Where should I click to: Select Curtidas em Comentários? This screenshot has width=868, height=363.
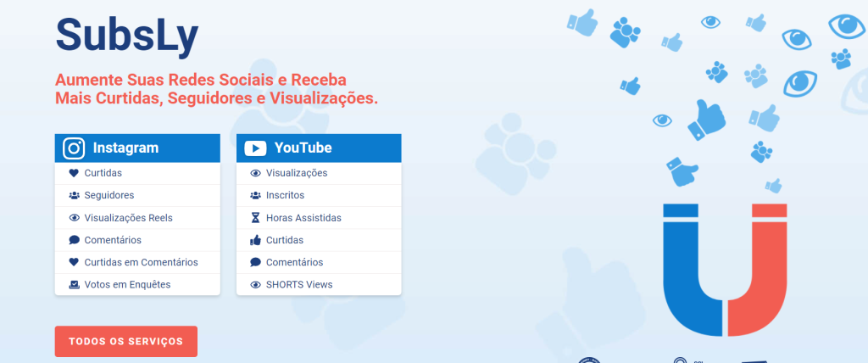(137, 262)
